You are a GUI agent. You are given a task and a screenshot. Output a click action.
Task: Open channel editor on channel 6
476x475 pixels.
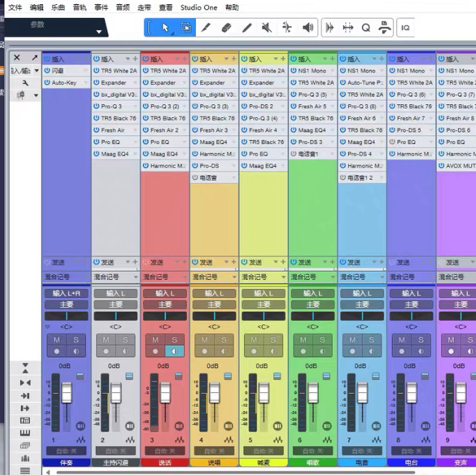(327, 426)
